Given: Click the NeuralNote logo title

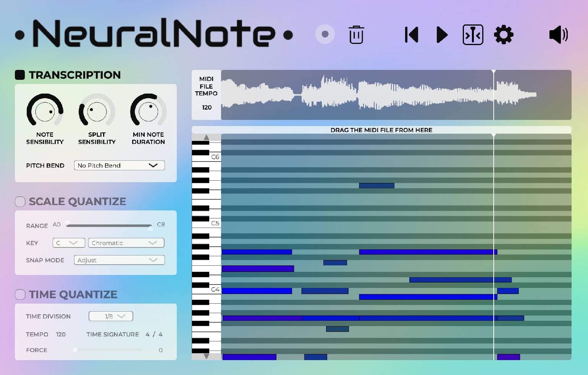Looking at the screenshot, I should pyautogui.click(x=154, y=34).
